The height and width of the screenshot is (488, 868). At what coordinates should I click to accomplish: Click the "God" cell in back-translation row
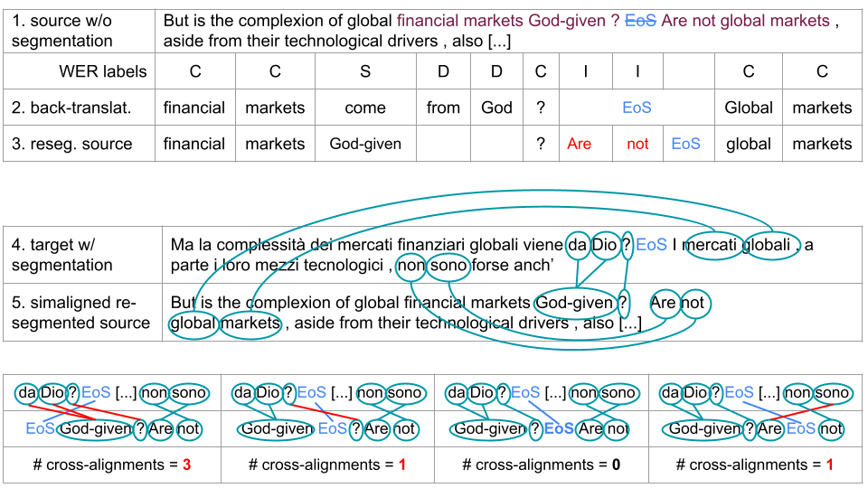[x=496, y=108]
